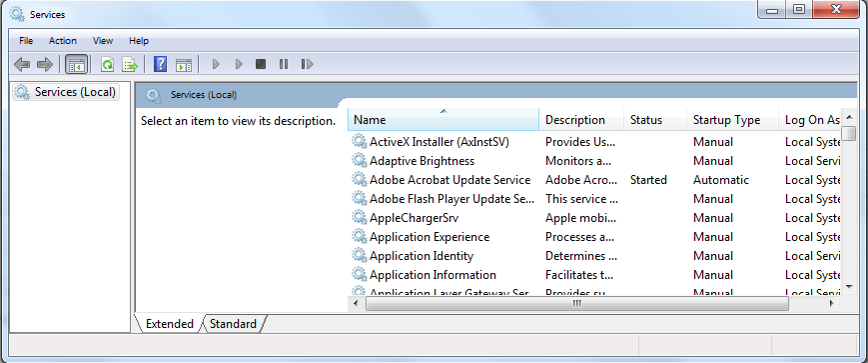Sort by the Description column header
This screenshot has height=363, width=868.
tap(581, 120)
